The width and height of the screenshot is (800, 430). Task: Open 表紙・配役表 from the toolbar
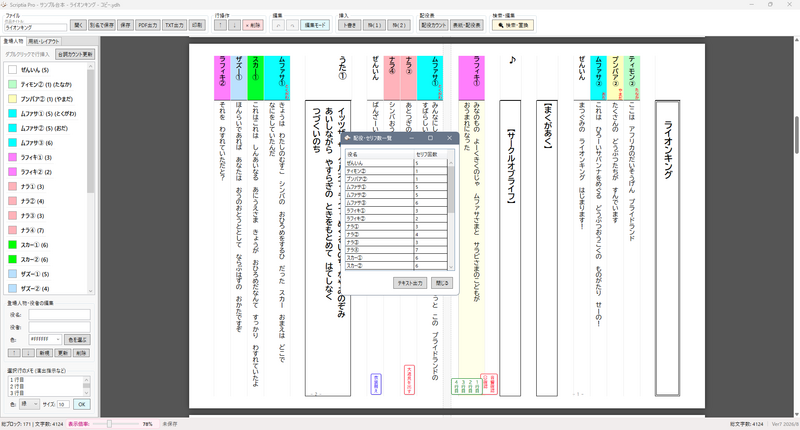(466, 25)
